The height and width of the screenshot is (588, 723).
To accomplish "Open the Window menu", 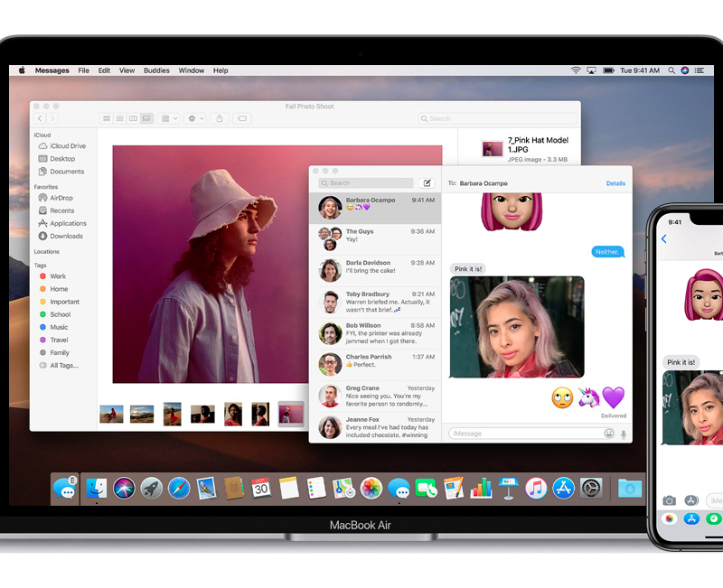I will pyautogui.click(x=192, y=70).
